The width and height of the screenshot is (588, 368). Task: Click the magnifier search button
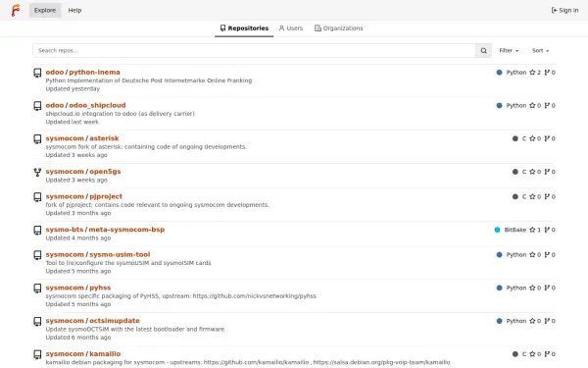(483, 50)
